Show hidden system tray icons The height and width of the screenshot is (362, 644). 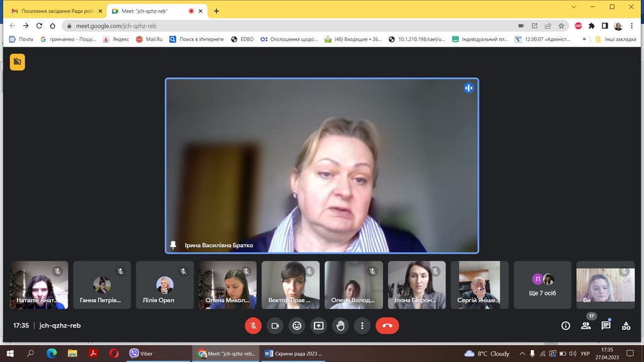pos(521,354)
